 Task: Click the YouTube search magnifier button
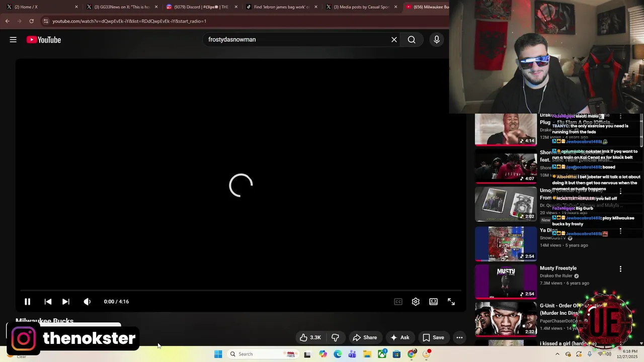click(412, 40)
